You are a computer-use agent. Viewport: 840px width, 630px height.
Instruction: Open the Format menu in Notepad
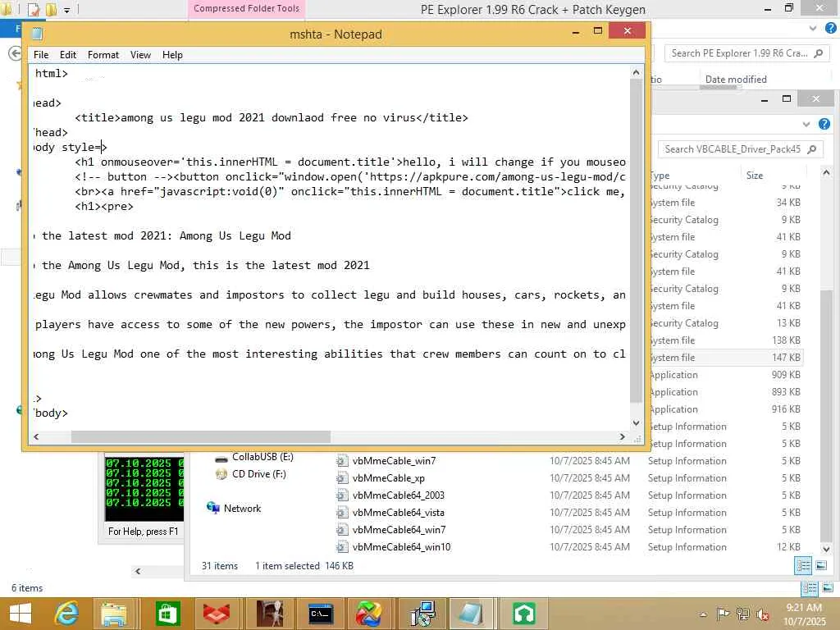click(x=103, y=55)
